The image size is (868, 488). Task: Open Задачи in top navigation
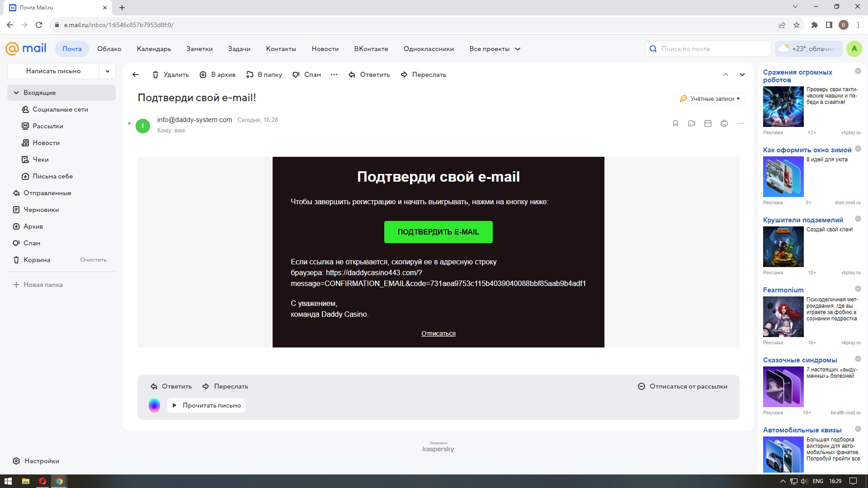tap(239, 49)
